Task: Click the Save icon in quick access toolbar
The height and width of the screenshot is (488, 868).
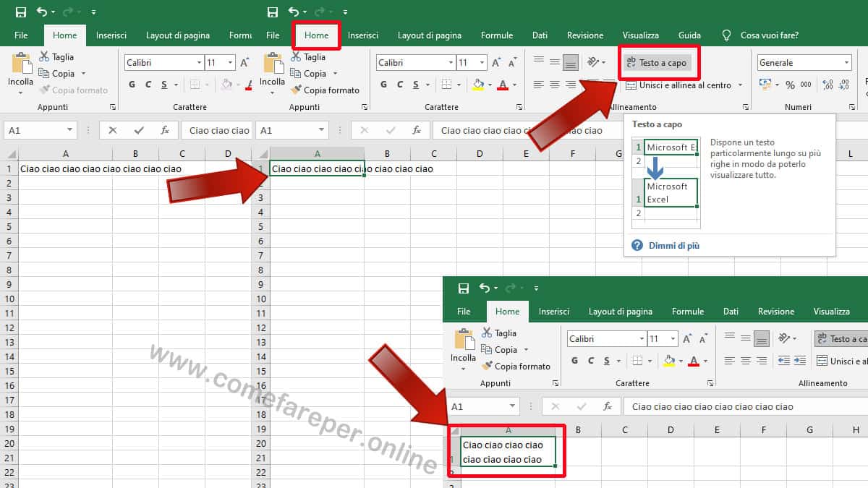Action: point(272,12)
